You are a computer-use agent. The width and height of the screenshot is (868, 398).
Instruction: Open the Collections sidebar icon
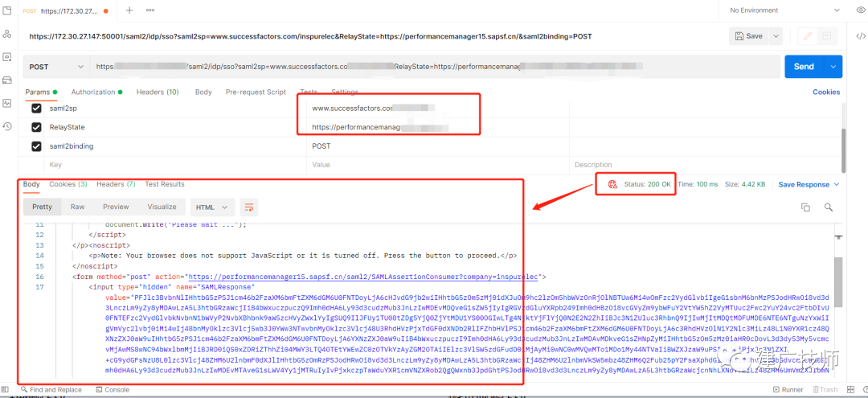(x=7, y=10)
